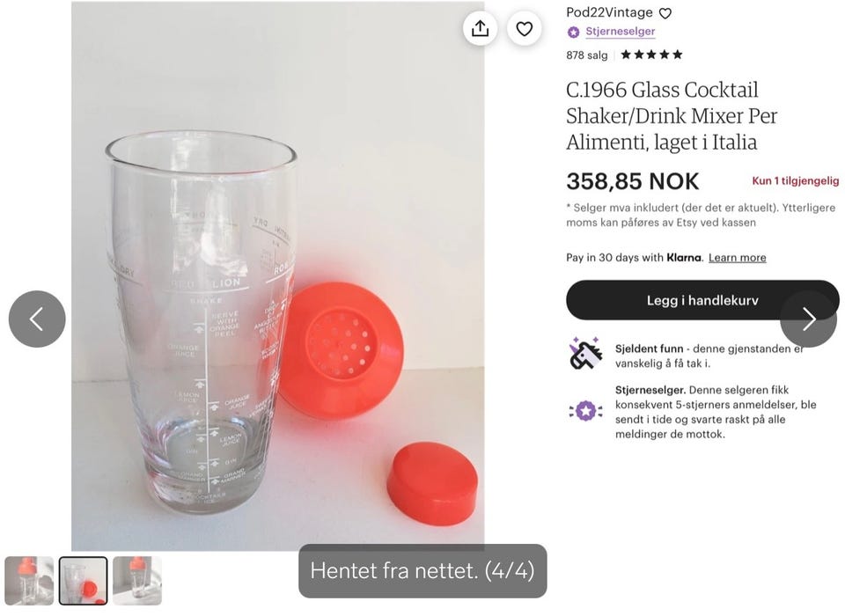
Task: Add item with Legg i handlekurv
Action: click(702, 300)
